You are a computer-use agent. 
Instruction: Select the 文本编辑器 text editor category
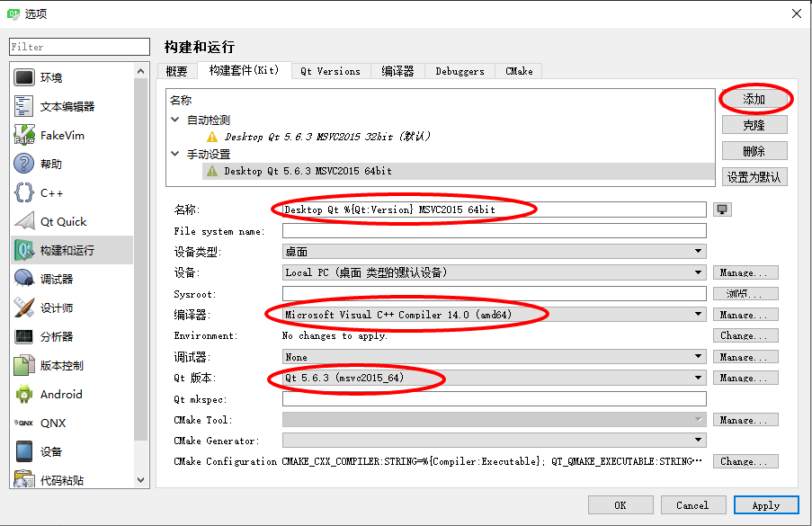(x=67, y=107)
